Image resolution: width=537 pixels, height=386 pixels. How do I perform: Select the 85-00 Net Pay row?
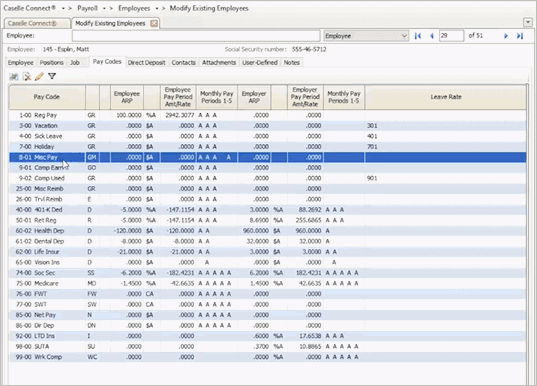(267, 315)
